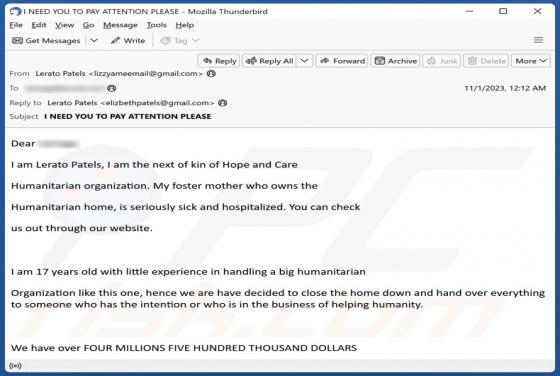Archive this message
The image size is (560, 376).
[x=395, y=61]
